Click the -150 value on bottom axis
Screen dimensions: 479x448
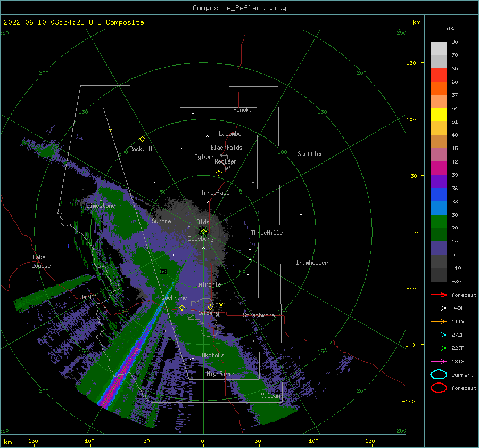pos(31,441)
